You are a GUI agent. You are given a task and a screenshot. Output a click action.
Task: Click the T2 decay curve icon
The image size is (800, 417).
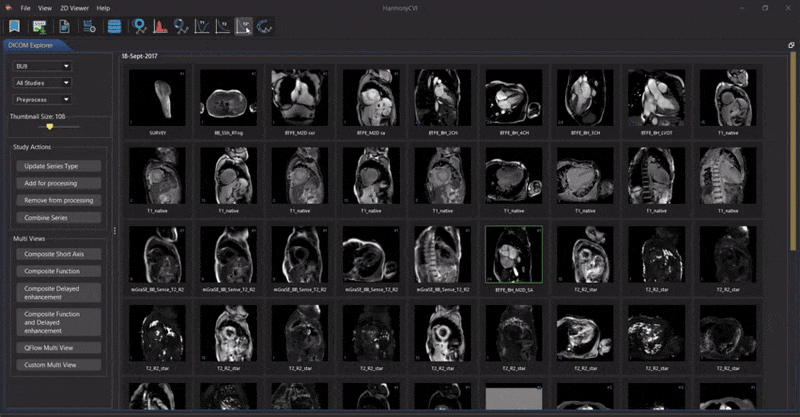222,27
